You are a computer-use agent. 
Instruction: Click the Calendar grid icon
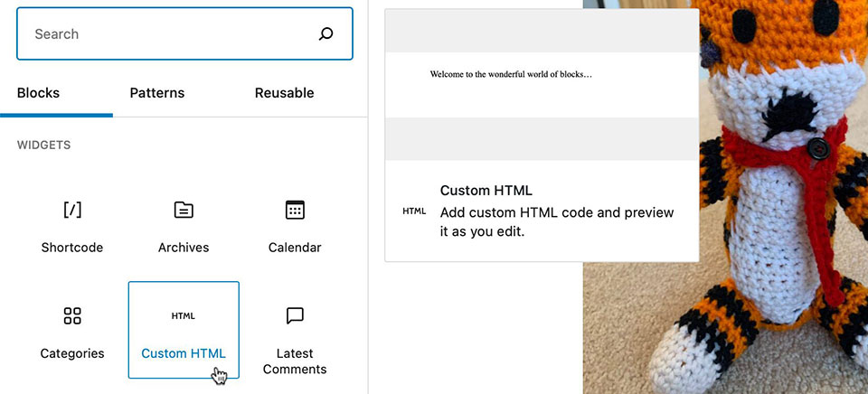[x=295, y=211]
